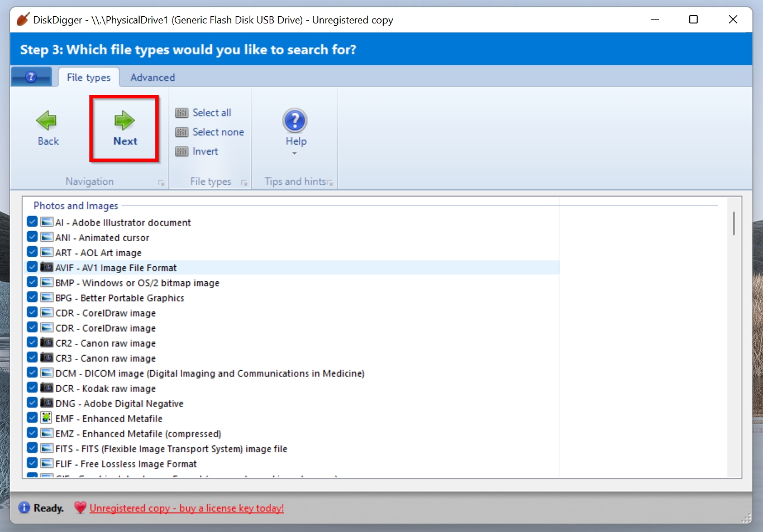Click the FLIF file type icon

point(47,463)
